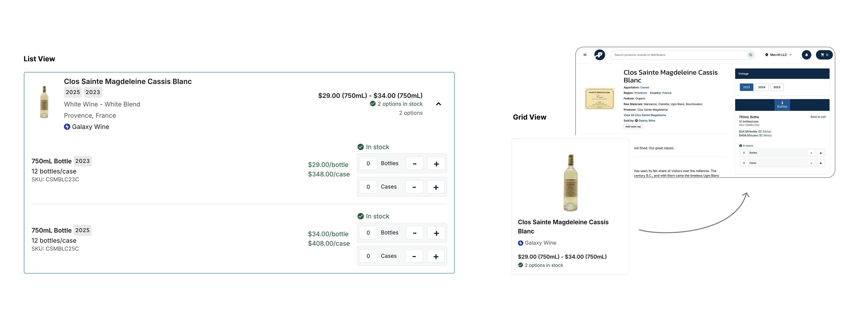Open the hamburger menu in product page

pyautogui.click(x=585, y=55)
